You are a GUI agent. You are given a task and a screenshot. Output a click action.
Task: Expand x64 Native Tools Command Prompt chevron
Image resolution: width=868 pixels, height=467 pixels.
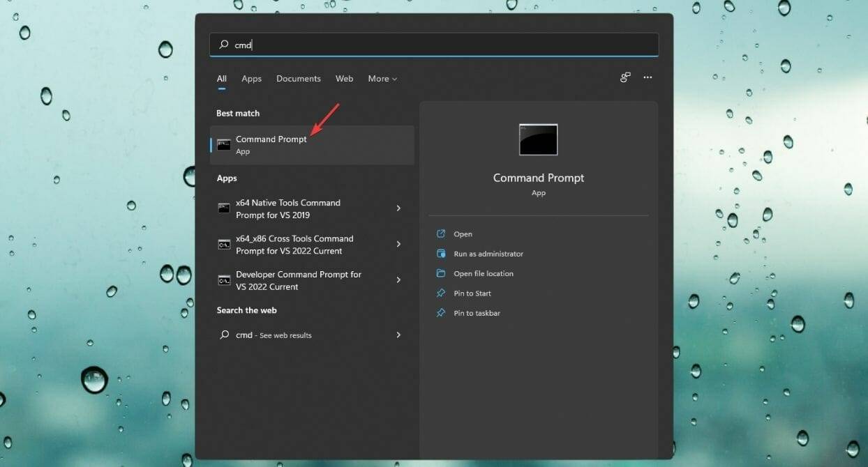[x=398, y=208]
